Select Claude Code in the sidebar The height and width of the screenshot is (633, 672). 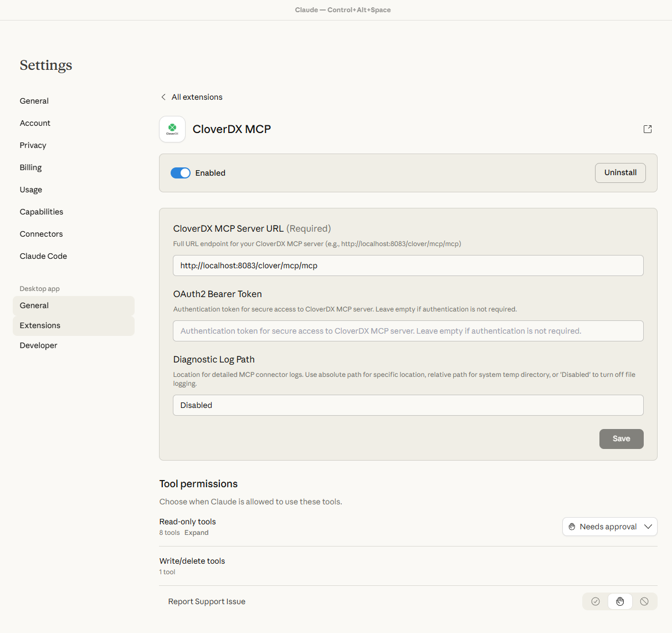tap(43, 256)
